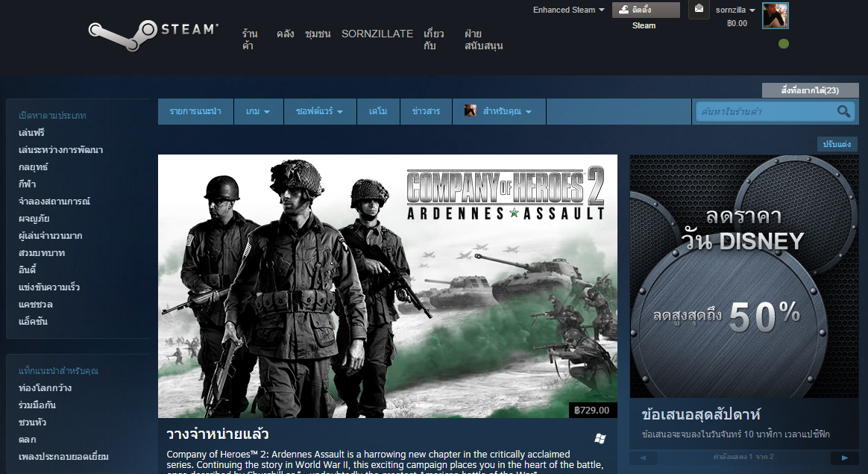The image size is (868, 474).
Task: Browse the แข่งขันความเร็ว category
Action: [49, 287]
